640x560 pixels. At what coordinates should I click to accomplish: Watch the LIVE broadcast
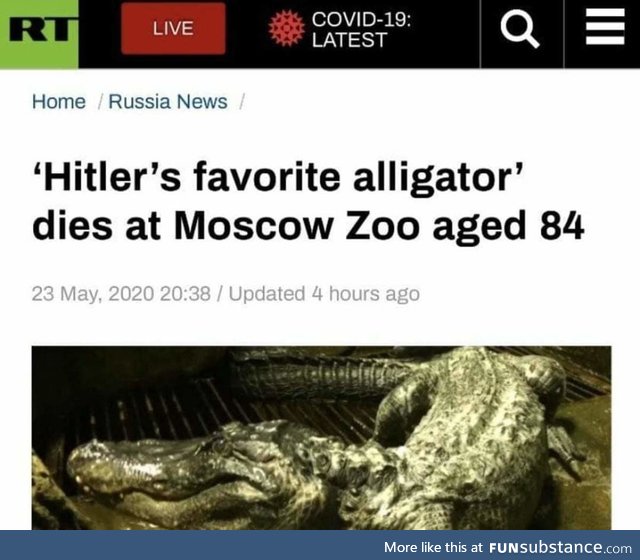click(173, 28)
